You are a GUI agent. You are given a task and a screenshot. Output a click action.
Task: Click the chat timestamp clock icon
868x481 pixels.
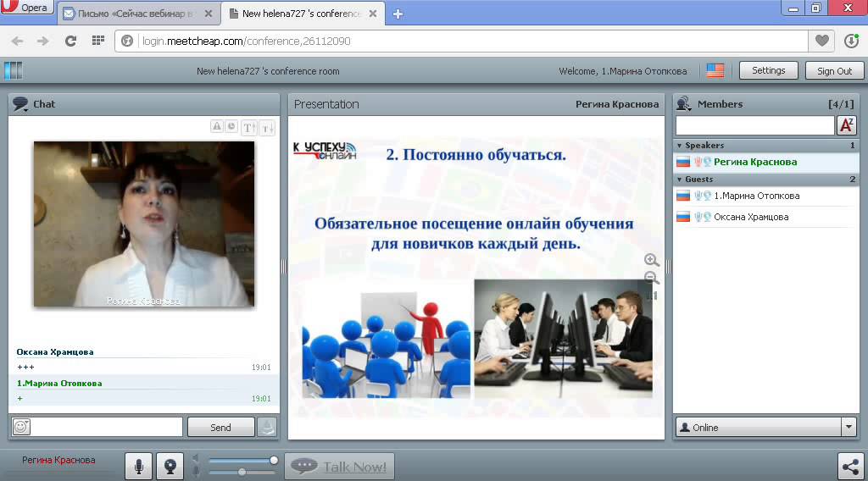pos(231,127)
